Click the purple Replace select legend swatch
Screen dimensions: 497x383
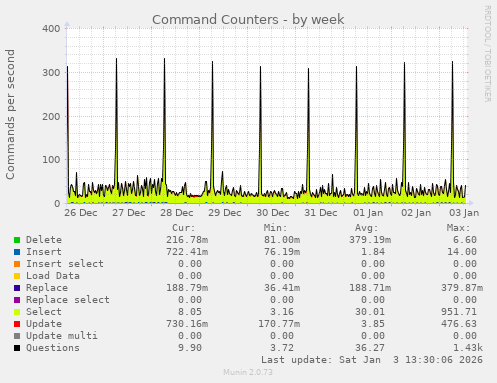point(17,300)
